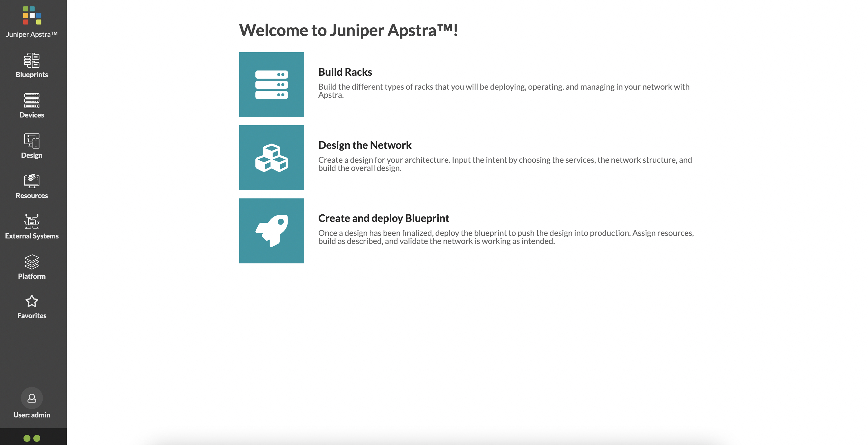Open the Design the Network heading
Viewport: 868px width, 445px height.
click(x=365, y=145)
